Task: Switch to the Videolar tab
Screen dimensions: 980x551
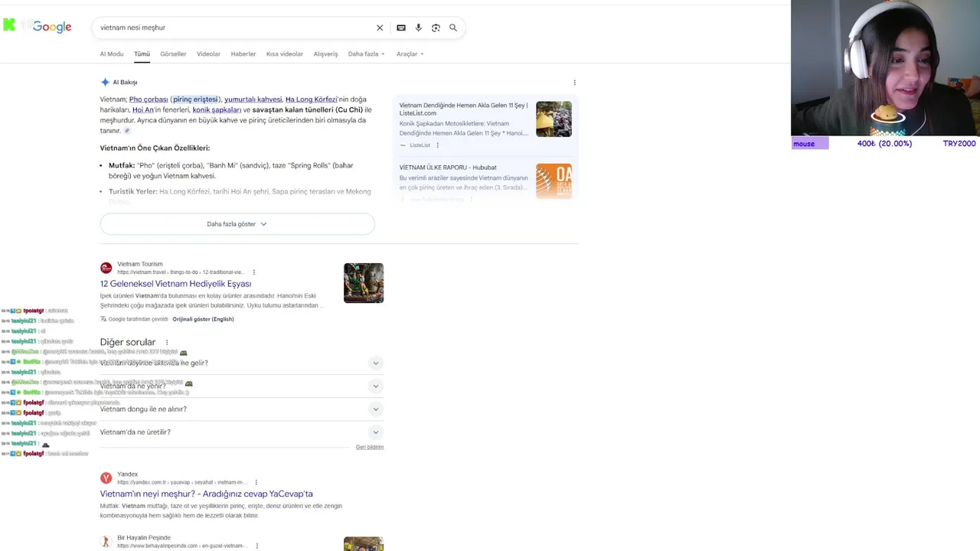Action: [208, 54]
